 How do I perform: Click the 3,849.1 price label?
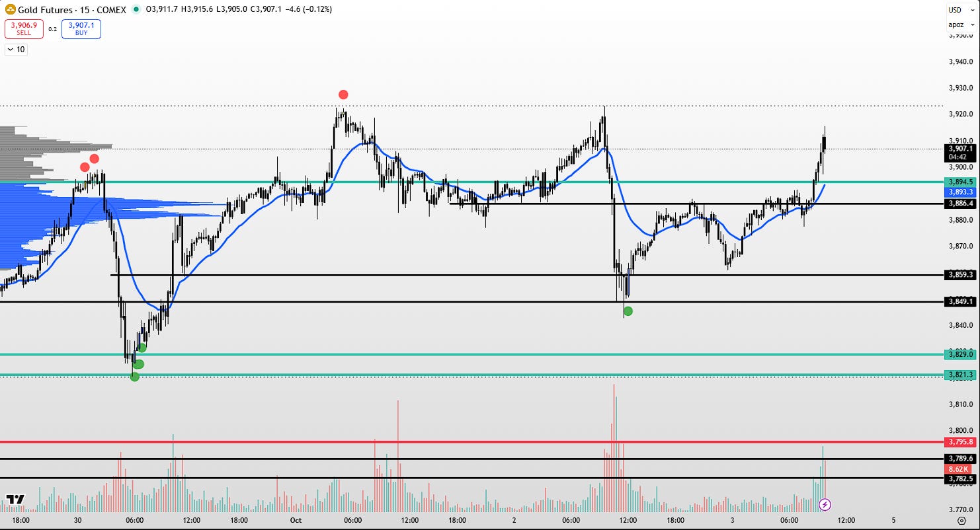pyautogui.click(x=961, y=301)
